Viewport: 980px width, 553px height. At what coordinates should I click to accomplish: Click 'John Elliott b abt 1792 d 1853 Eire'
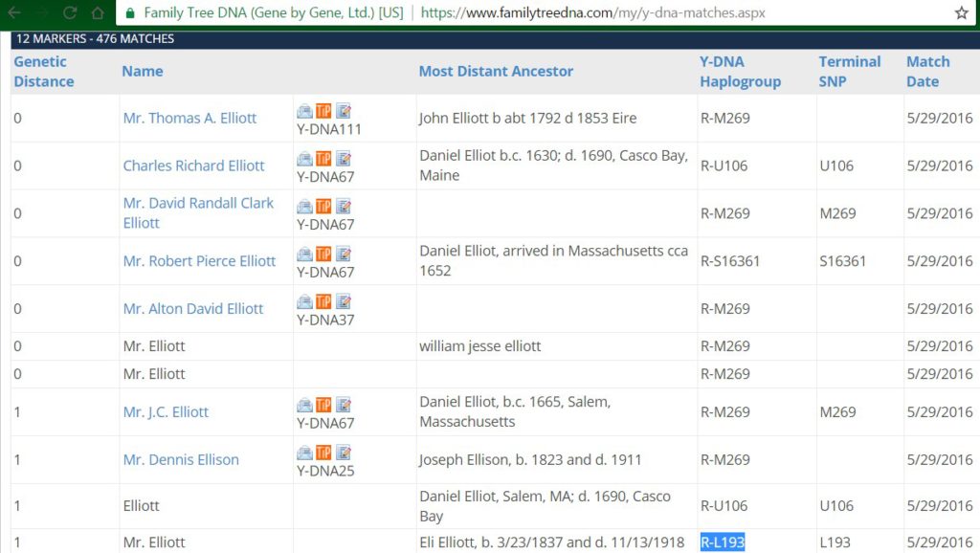(x=527, y=118)
